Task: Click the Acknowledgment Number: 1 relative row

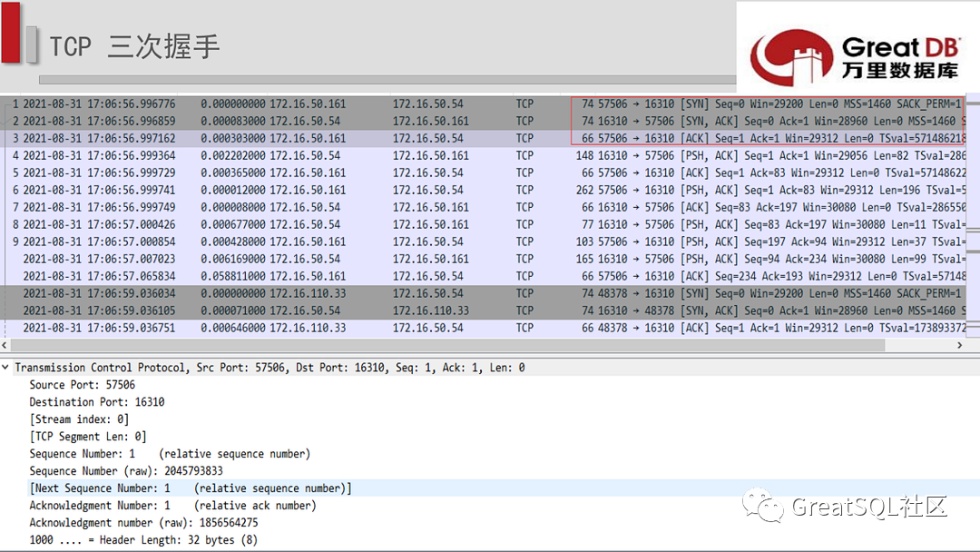Action: pos(172,505)
